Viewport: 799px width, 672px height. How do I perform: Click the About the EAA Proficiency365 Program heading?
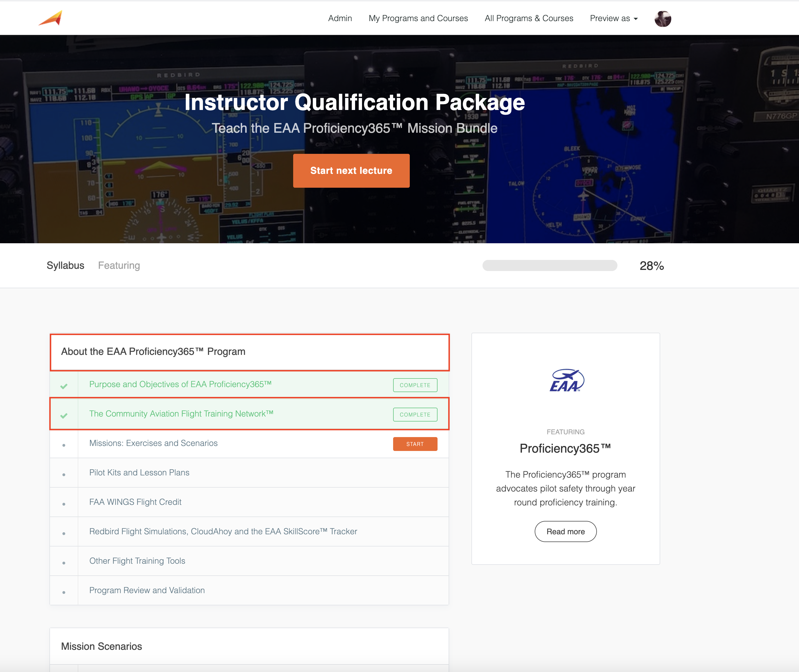pyautogui.click(x=153, y=351)
